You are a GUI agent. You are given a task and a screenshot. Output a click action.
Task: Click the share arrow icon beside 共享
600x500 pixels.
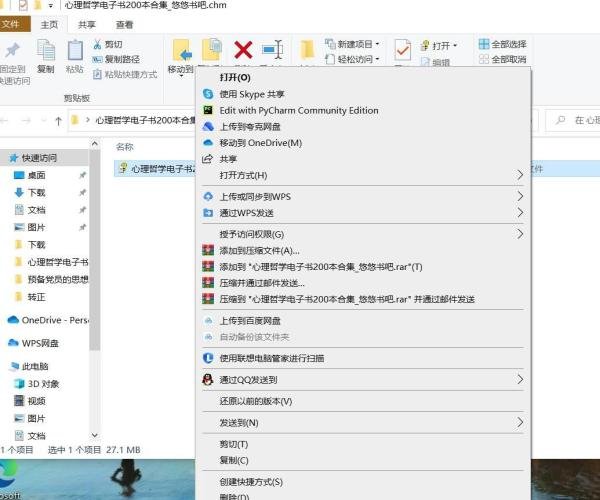tap(207, 159)
